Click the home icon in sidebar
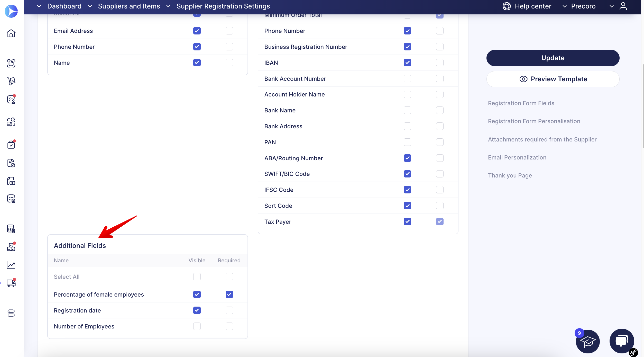 [x=11, y=33]
